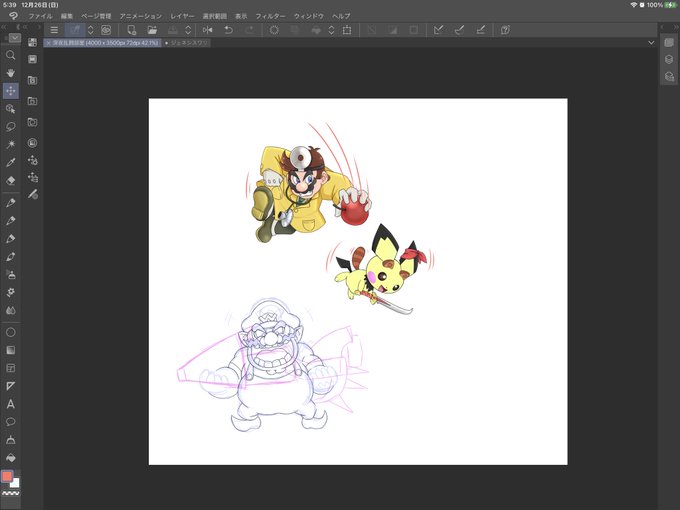This screenshot has height=510, width=680.
Task: Expand the right palette dock double arrows
Action: click(675, 27)
